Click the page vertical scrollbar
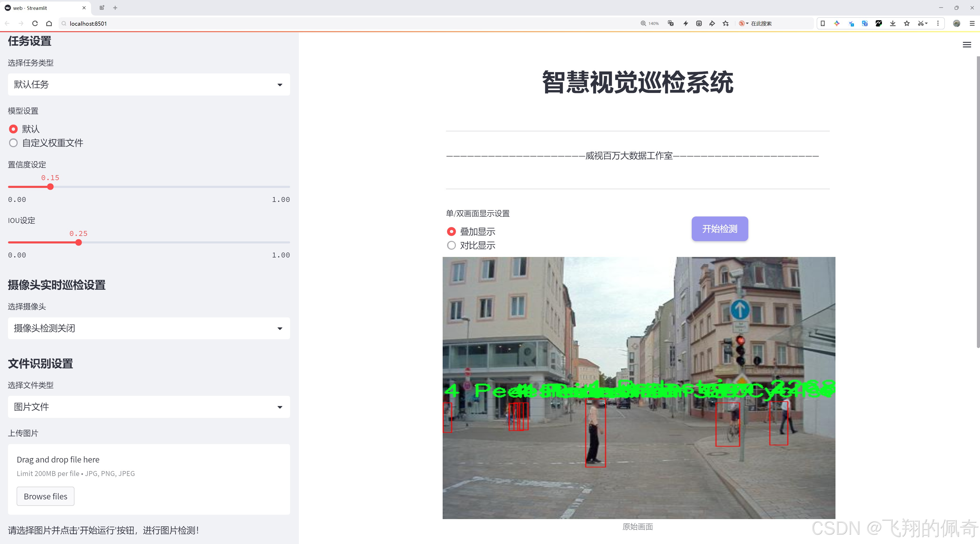The image size is (980, 544). click(978, 202)
